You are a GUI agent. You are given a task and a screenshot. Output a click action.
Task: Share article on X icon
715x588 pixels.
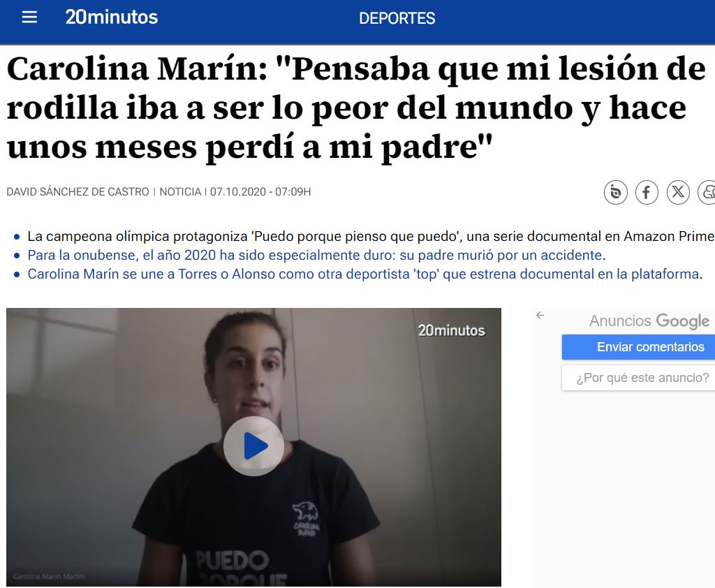click(x=678, y=192)
